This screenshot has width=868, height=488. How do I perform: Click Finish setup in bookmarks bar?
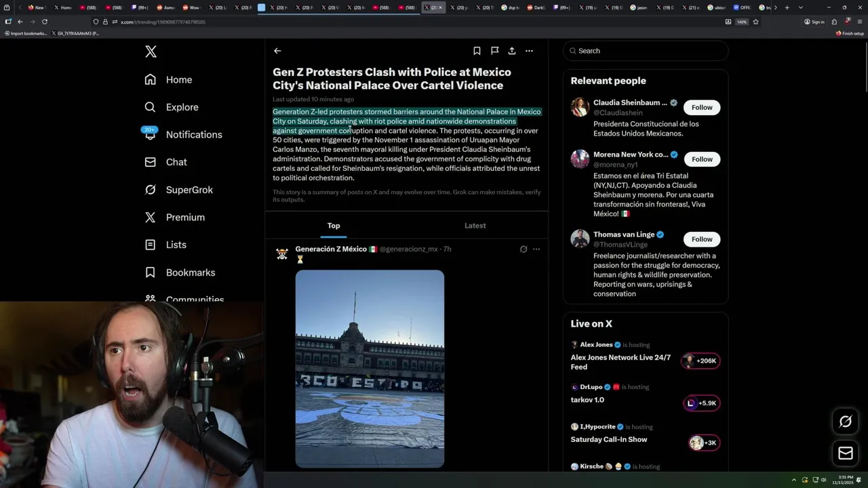coord(850,33)
